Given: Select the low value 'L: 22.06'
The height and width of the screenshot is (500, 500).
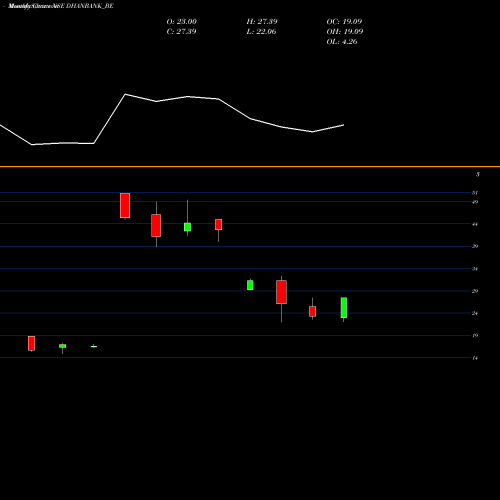Looking at the screenshot, I should pyautogui.click(x=261, y=32).
